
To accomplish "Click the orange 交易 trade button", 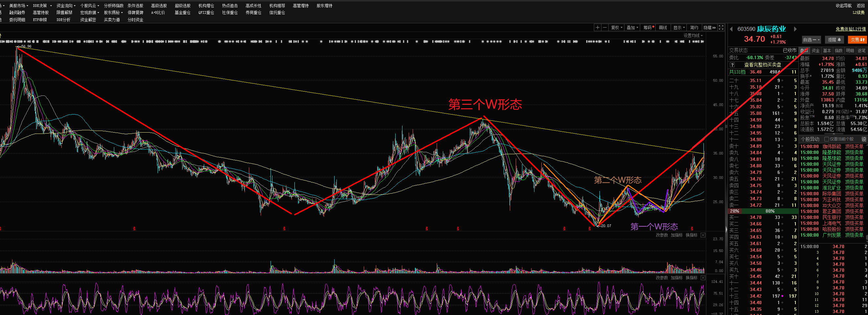I will pyautogui.click(x=857, y=40).
